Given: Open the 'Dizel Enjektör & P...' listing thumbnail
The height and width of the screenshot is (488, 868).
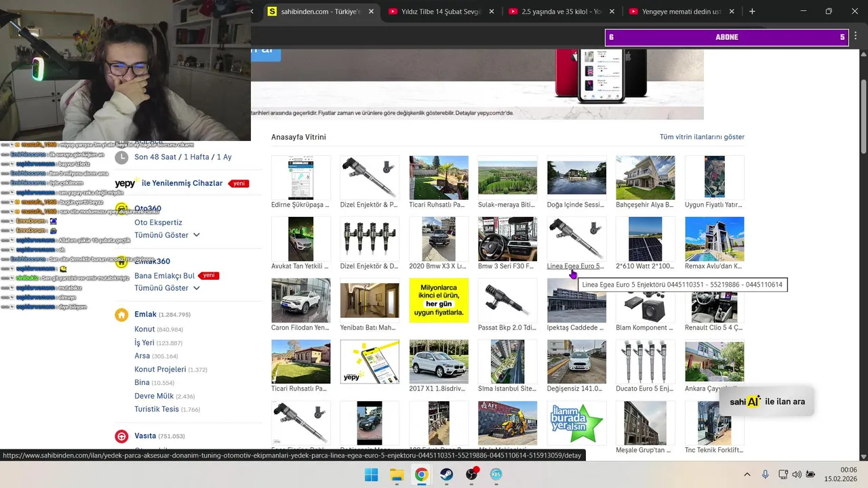Looking at the screenshot, I should [370, 178].
